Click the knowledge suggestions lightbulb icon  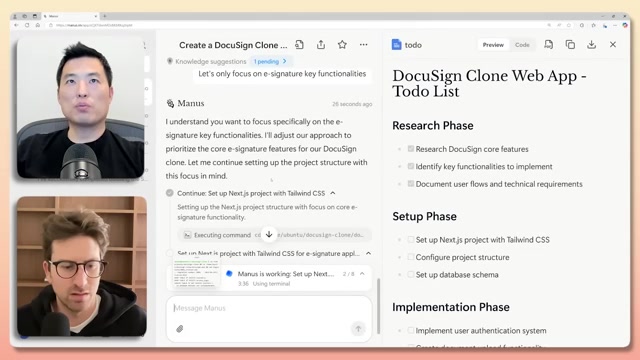point(170,61)
